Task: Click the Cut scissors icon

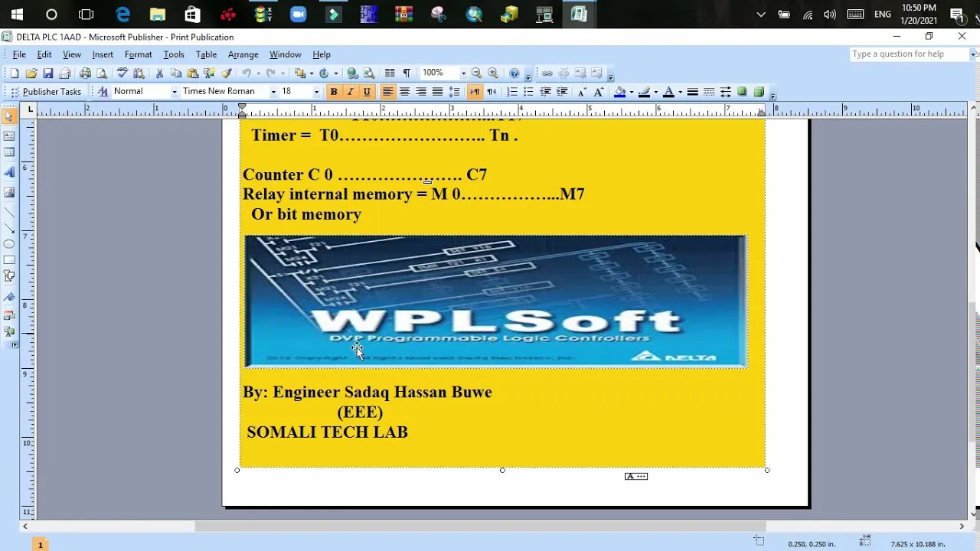Action: click(159, 73)
